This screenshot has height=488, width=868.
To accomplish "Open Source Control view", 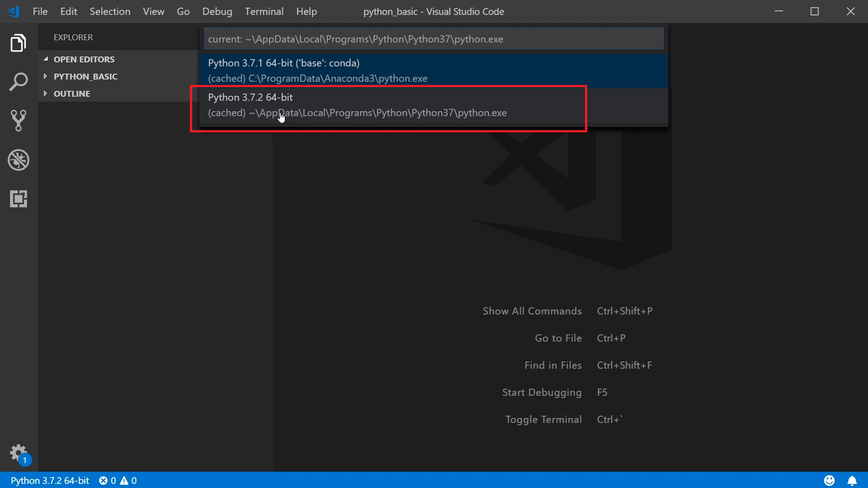I will (19, 121).
